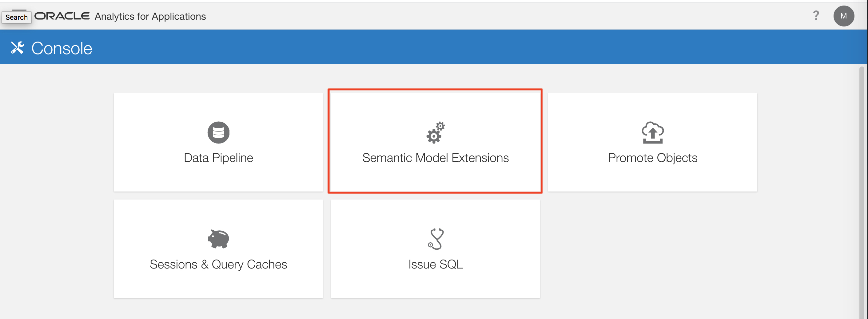Image resolution: width=868 pixels, height=319 pixels.
Task: Click the Console wrench and screwdriver icon
Action: click(17, 48)
